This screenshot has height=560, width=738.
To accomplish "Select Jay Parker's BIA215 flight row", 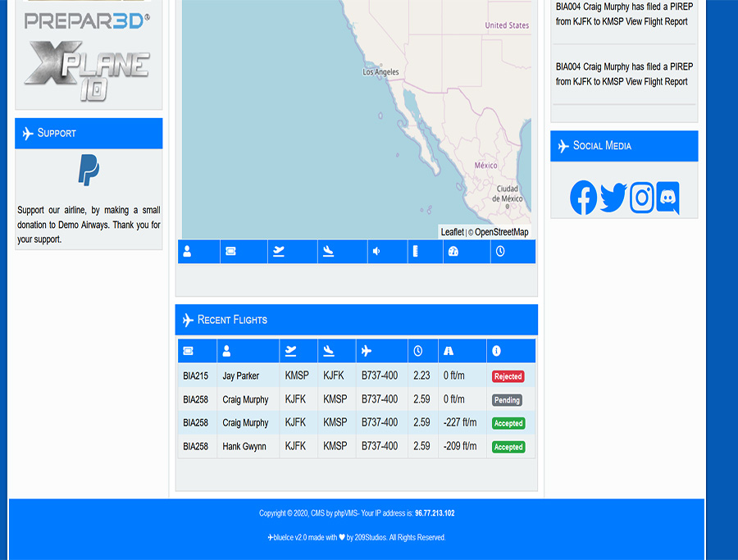I will [240, 376].
